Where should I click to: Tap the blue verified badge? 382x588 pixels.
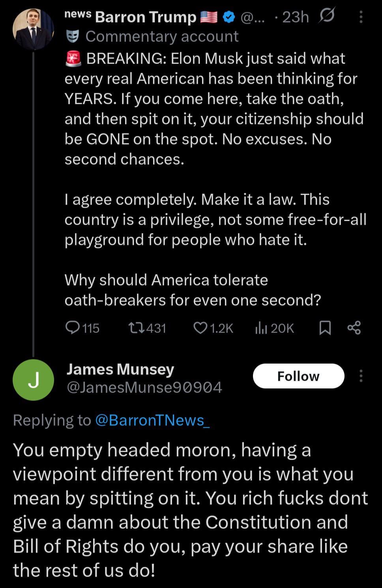click(x=228, y=17)
